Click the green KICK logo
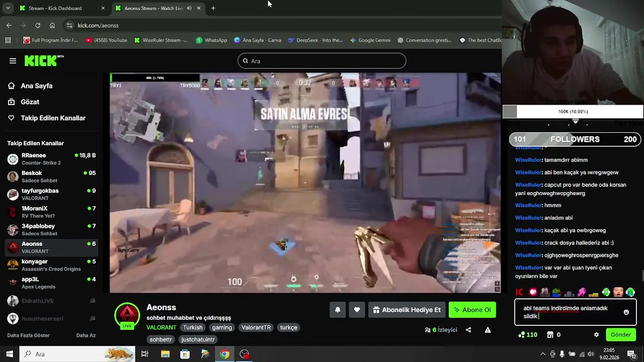 44,61
